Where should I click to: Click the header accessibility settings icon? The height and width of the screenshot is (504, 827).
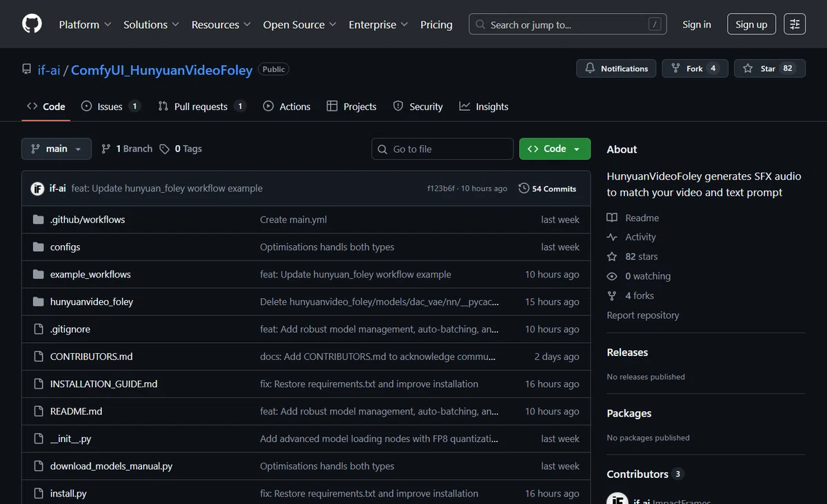795,24
